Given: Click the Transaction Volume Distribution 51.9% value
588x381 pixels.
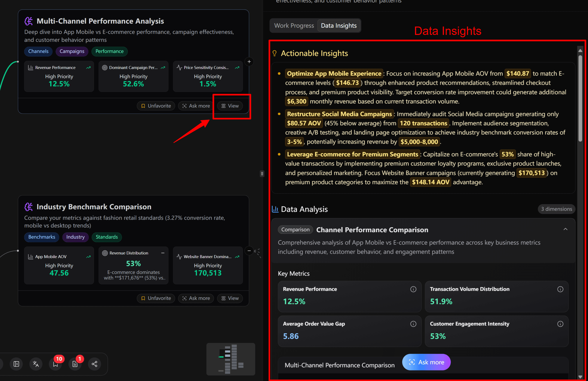Looking at the screenshot, I should pyautogui.click(x=441, y=302).
